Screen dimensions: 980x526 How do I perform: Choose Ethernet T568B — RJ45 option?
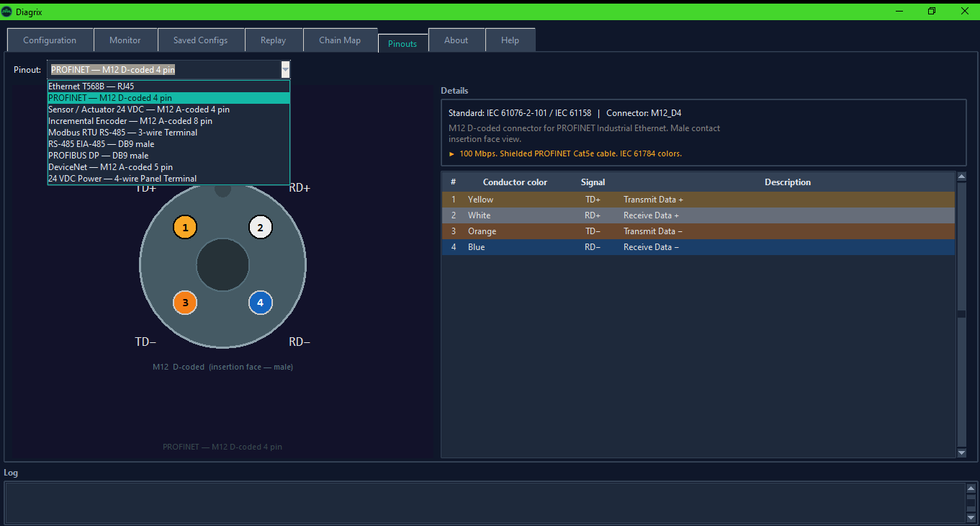tap(168, 86)
